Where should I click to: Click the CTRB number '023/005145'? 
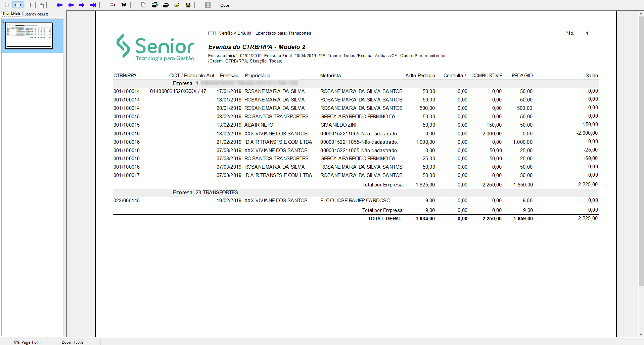[x=127, y=201]
